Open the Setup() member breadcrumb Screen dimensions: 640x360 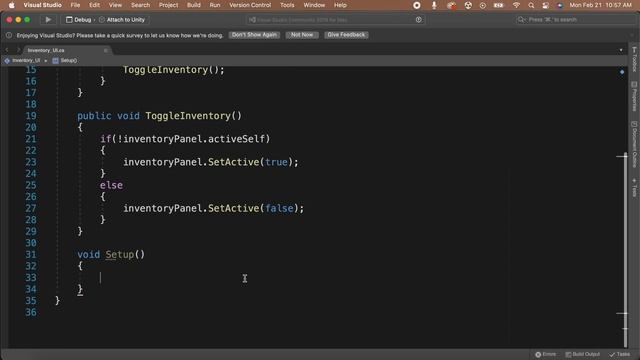[64, 60]
